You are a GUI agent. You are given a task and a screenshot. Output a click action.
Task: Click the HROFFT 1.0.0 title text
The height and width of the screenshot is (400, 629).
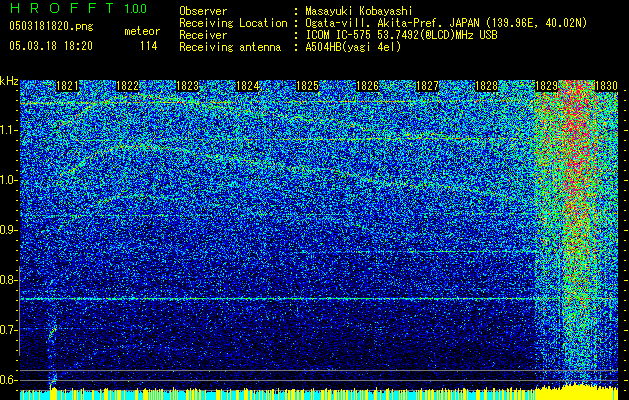[78, 8]
